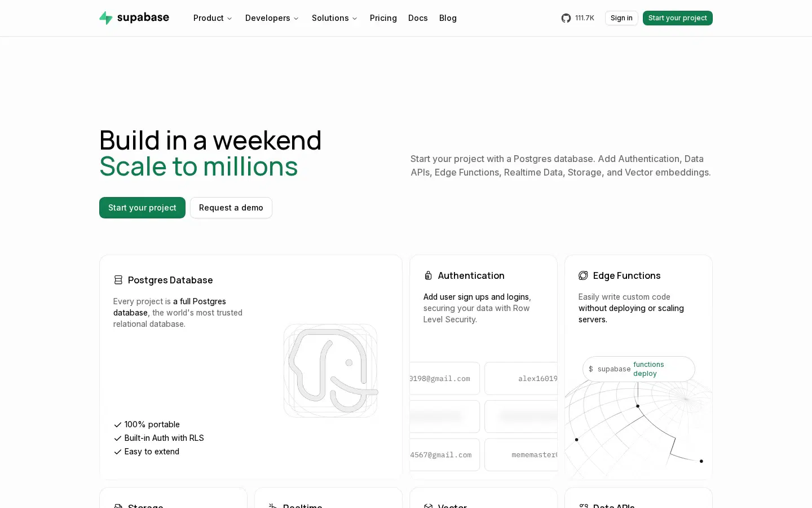This screenshot has height=508, width=812.
Task: Click the mememaster email cell
Action: pos(521,454)
